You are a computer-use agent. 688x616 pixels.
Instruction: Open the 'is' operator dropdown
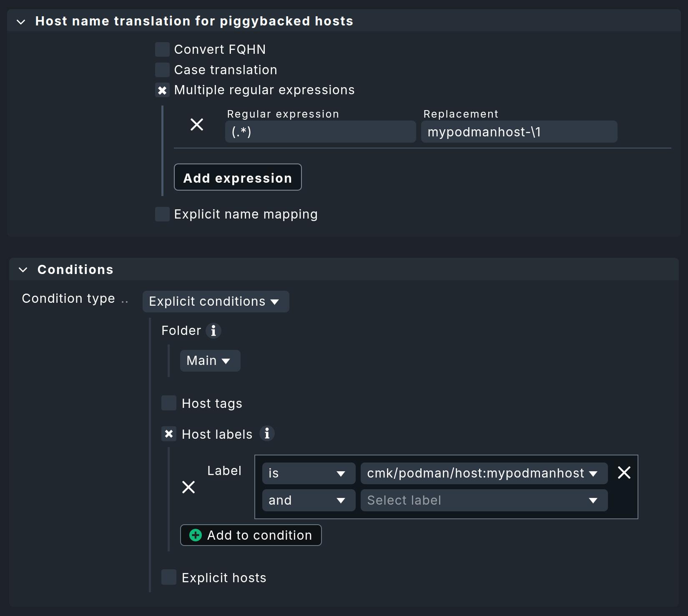[x=308, y=473]
